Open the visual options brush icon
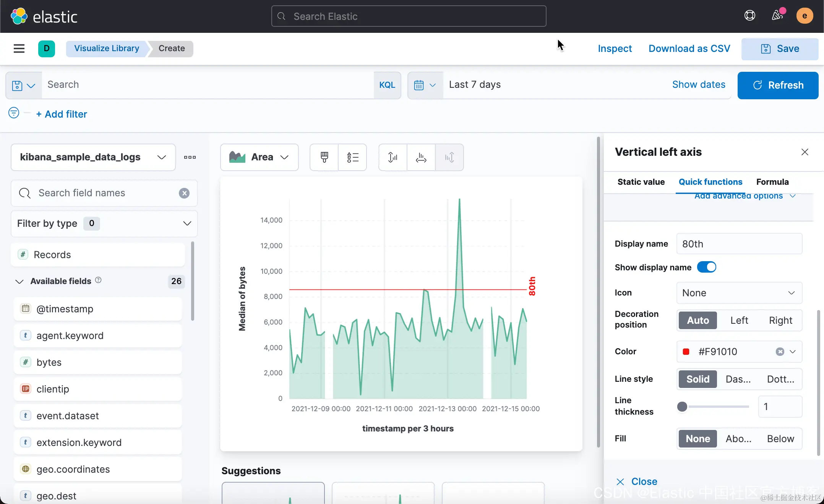The image size is (824, 504). pos(324,157)
